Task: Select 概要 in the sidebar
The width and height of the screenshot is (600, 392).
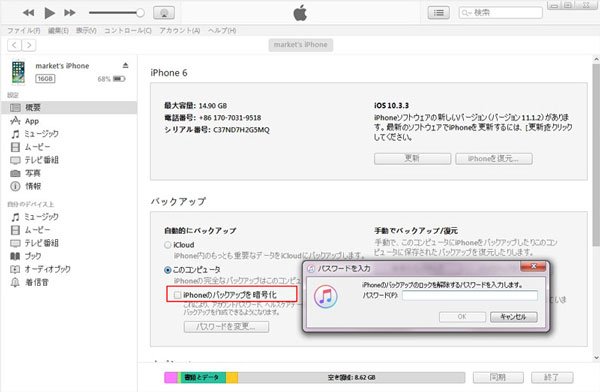Action: click(69, 108)
